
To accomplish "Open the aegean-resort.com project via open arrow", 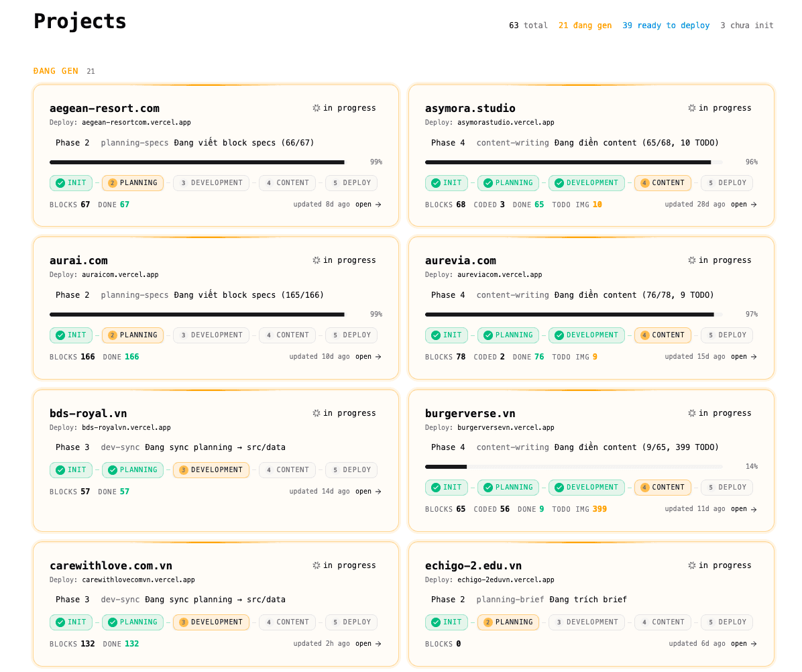I will click(x=368, y=204).
